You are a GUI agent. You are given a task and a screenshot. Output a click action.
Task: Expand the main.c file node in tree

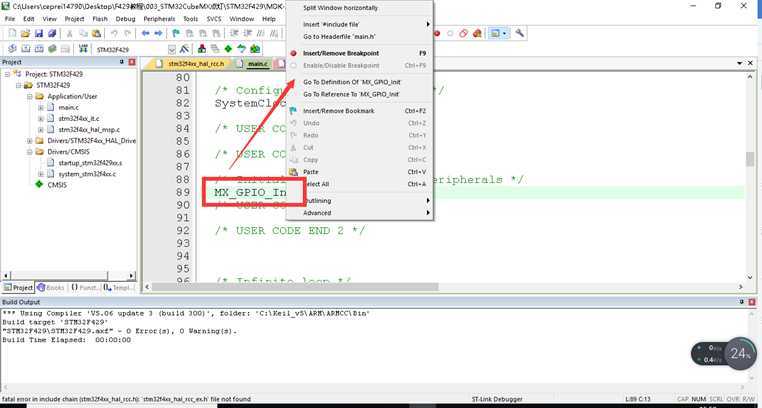click(41, 107)
